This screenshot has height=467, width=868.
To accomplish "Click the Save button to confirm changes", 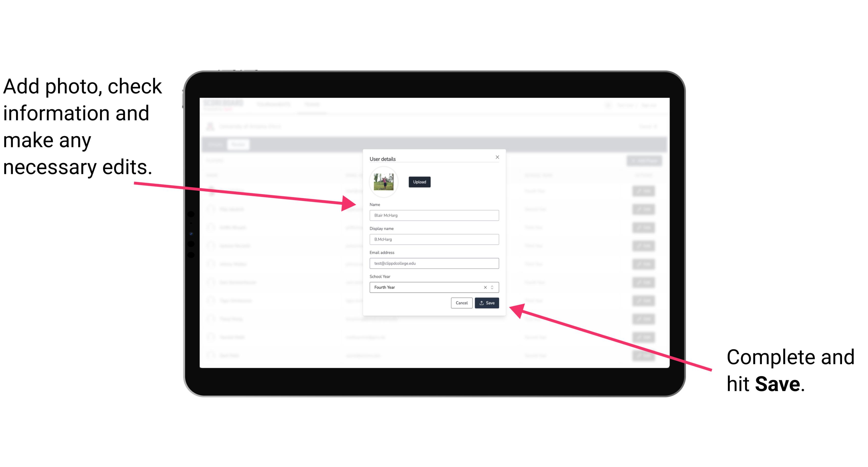I will (487, 302).
